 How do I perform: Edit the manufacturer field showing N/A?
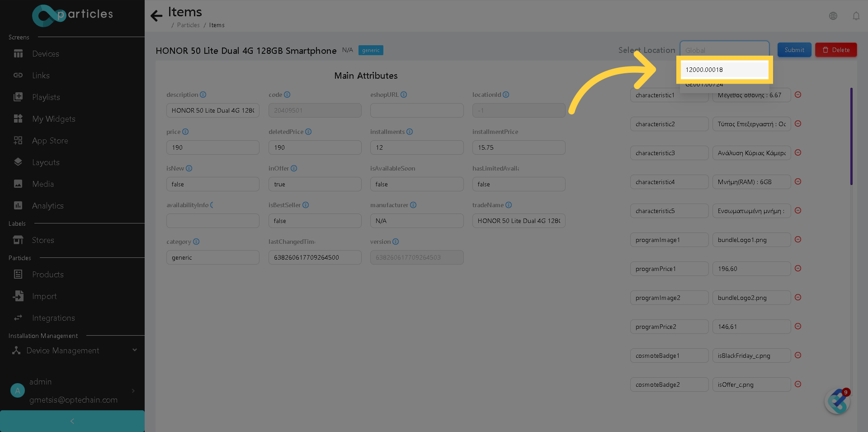417,221
